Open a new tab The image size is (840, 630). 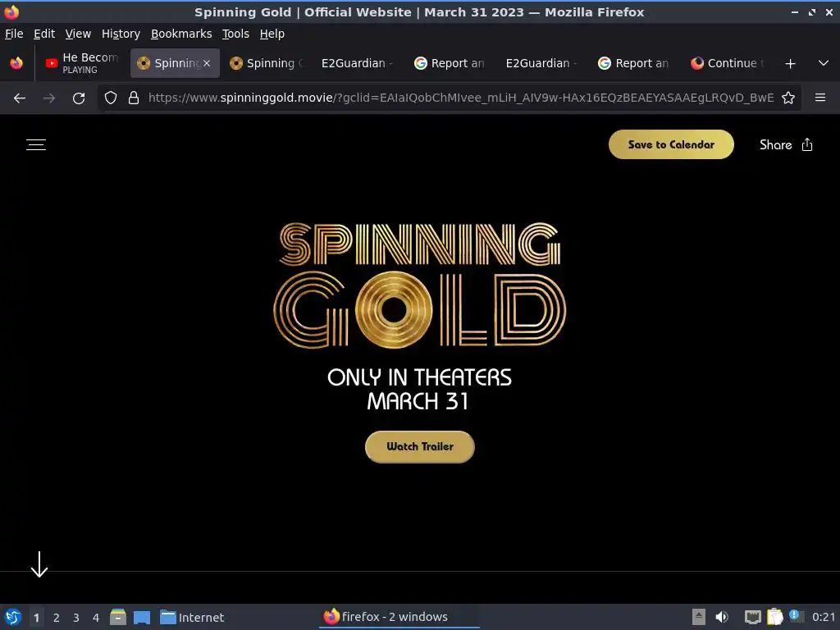tap(790, 64)
